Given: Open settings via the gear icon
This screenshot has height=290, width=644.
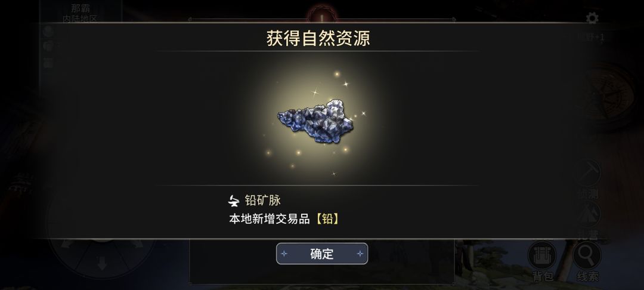Looking at the screenshot, I should (x=592, y=18).
